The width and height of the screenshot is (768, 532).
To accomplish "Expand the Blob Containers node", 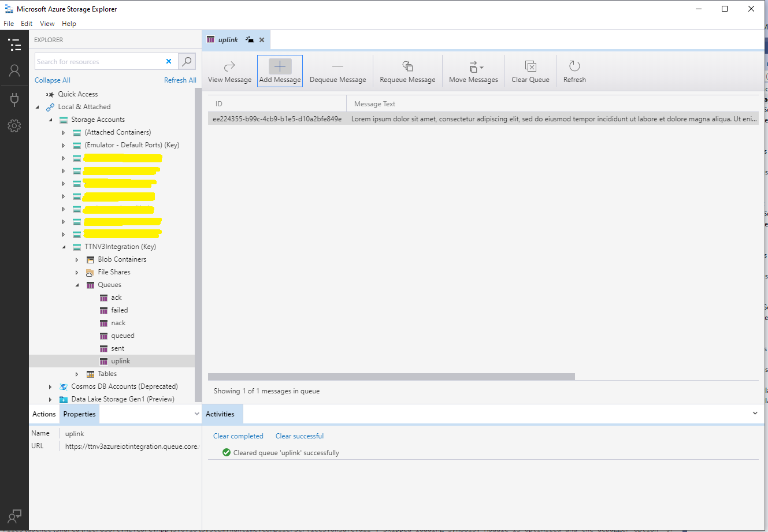I will click(x=77, y=259).
